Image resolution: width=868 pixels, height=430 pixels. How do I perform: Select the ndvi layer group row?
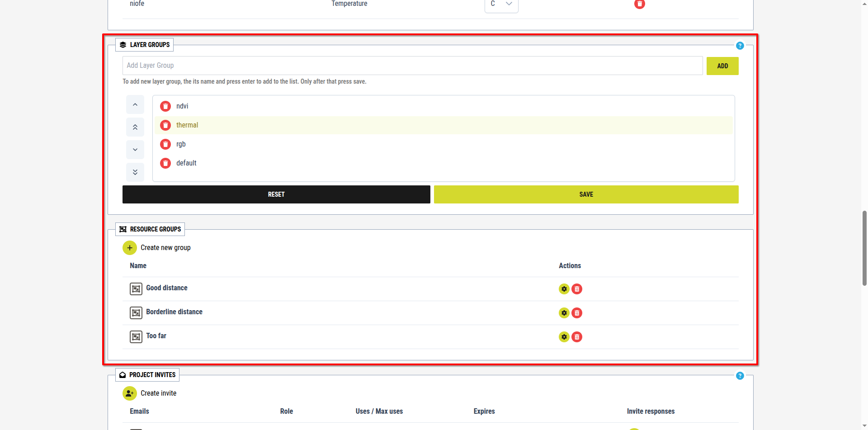[x=443, y=106]
